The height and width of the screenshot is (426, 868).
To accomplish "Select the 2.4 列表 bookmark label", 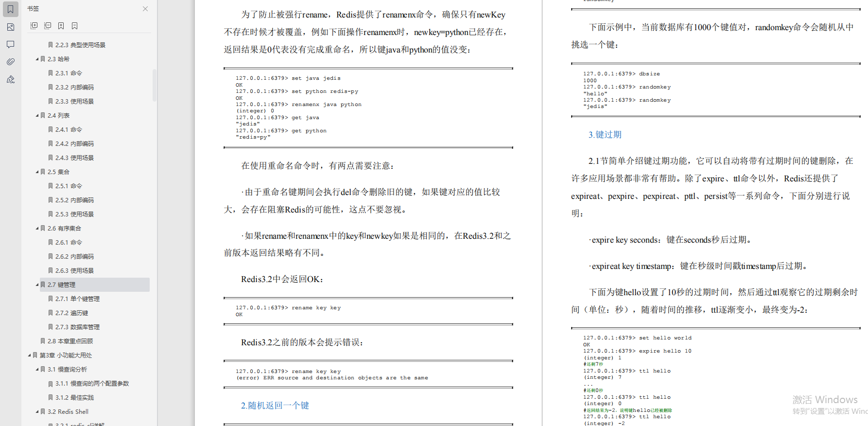I will pos(58,115).
